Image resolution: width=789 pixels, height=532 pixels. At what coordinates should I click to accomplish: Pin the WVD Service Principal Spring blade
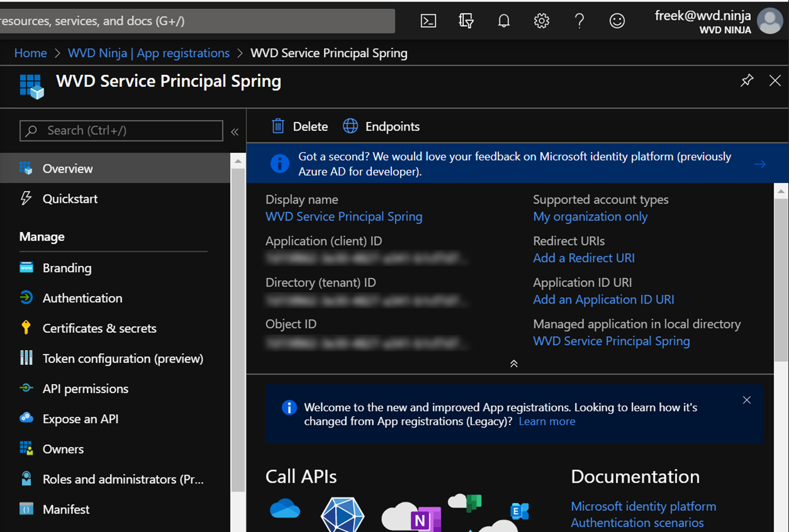pos(747,80)
